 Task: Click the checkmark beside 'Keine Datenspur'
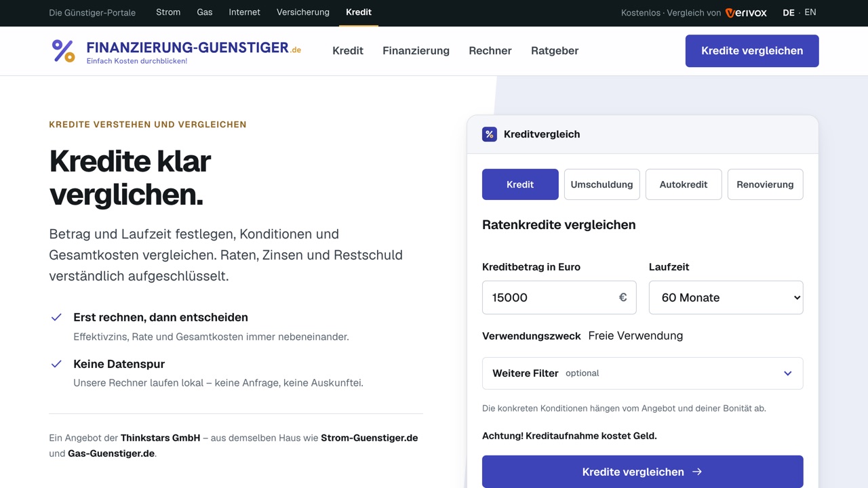[x=56, y=364]
